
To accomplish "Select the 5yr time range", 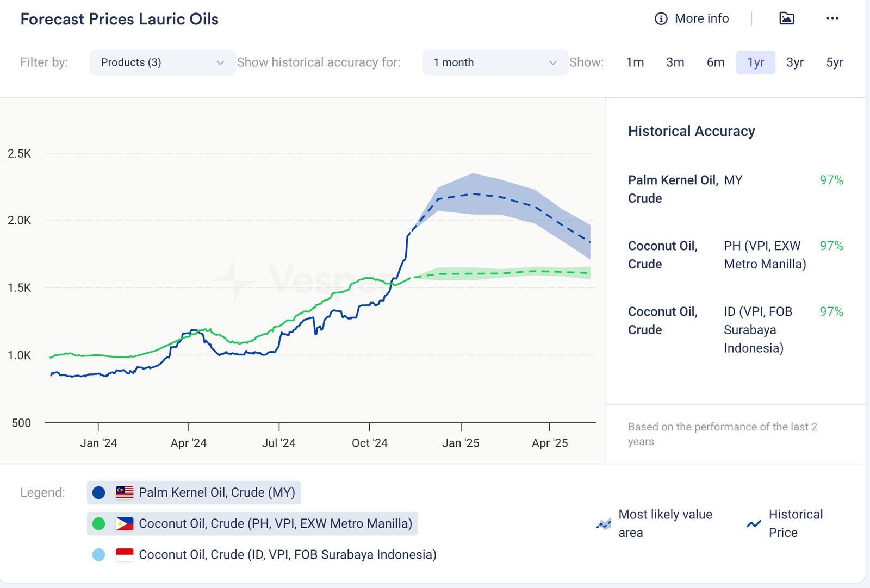I will [834, 62].
